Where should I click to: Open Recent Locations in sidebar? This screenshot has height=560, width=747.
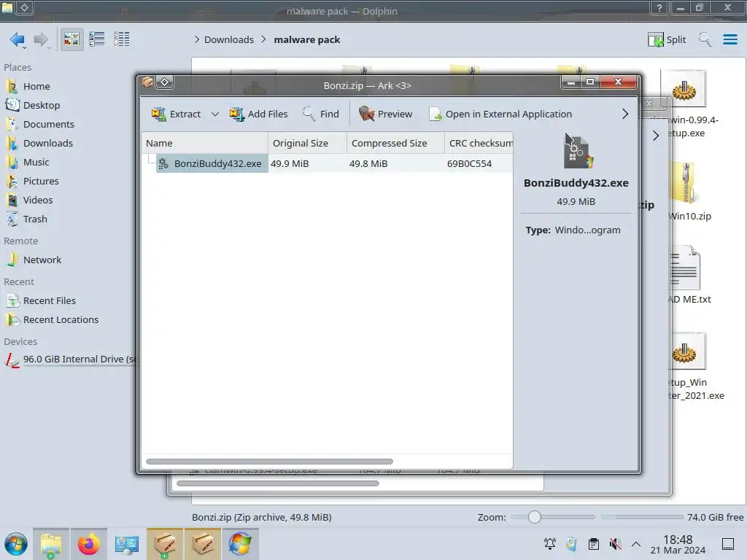(61, 320)
